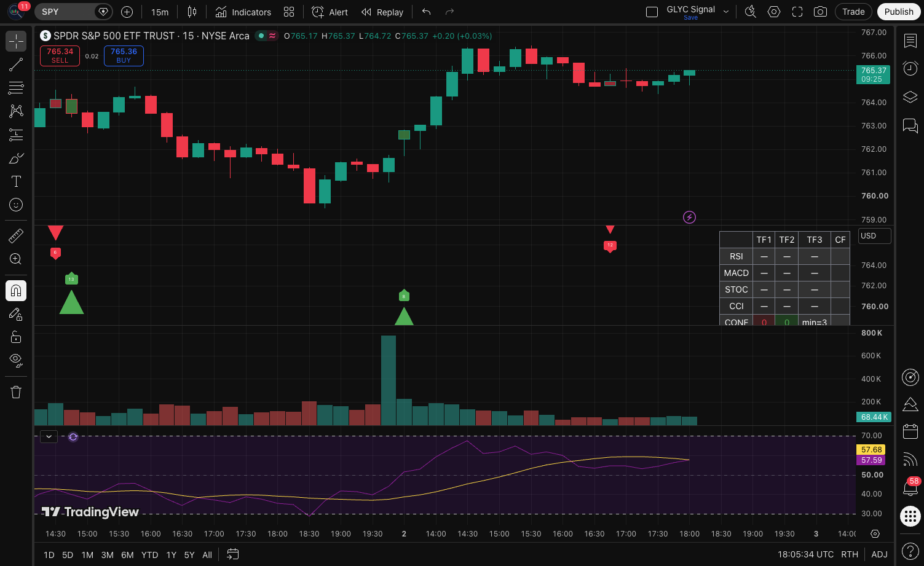Open the candlestick chart type dropdown
924x566 pixels.
(192, 12)
